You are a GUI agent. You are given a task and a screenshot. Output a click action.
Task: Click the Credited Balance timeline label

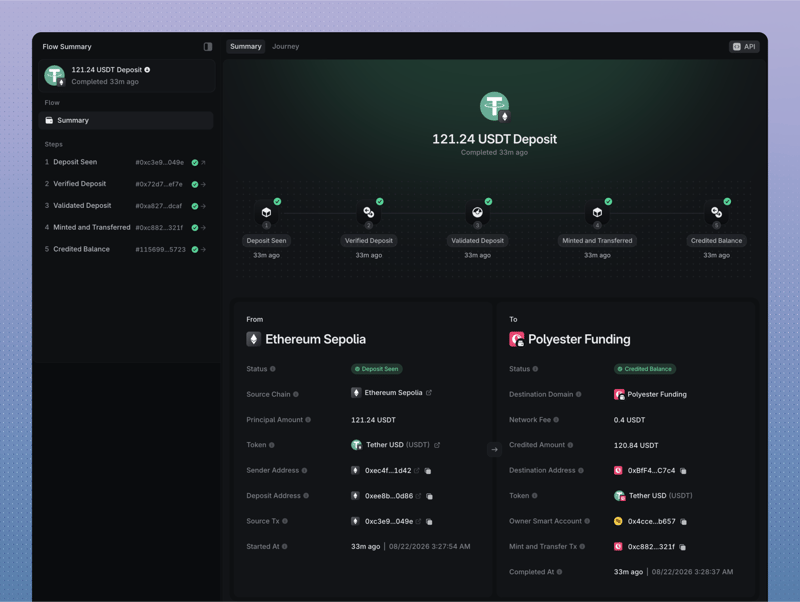[x=716, y=241]
